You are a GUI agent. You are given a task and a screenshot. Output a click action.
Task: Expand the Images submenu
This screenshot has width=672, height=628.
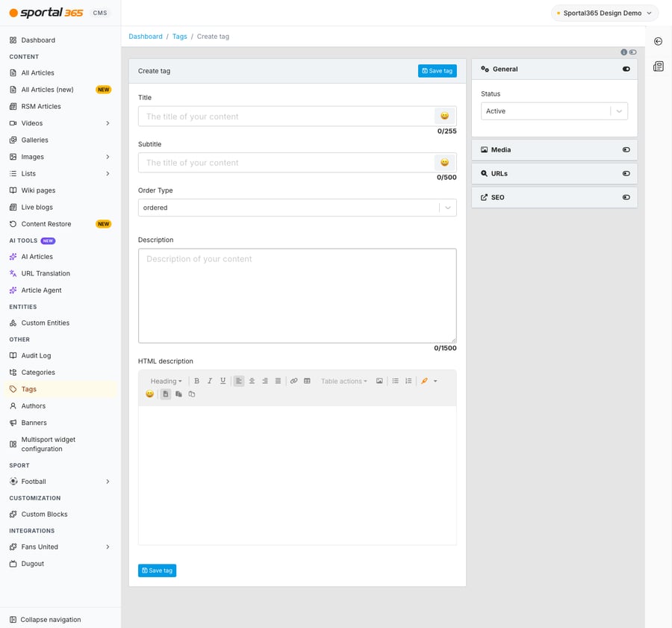[x=108, y=157]
